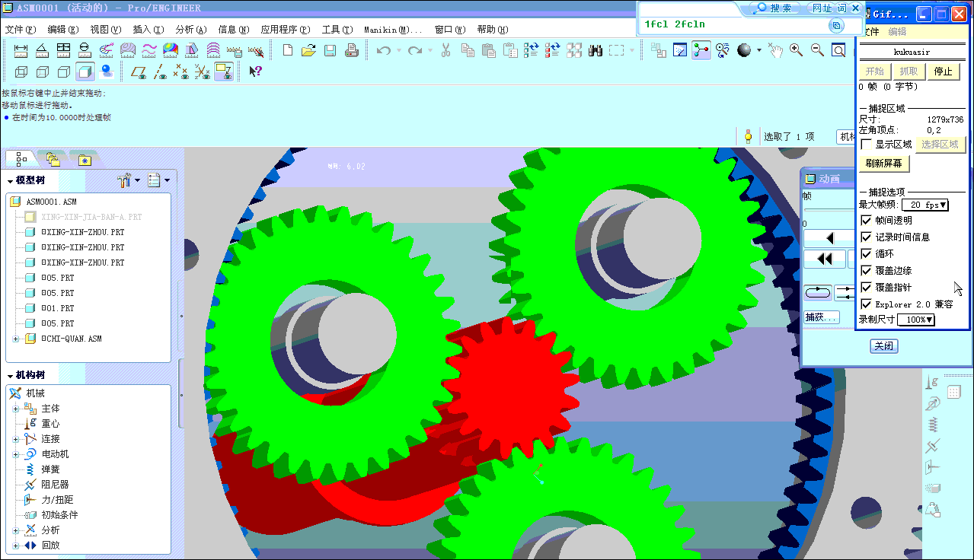This screenshot has width=974, height=560.
Task: Uncheck Explorer 2.0 兼容 option
Action: (866, 304)
